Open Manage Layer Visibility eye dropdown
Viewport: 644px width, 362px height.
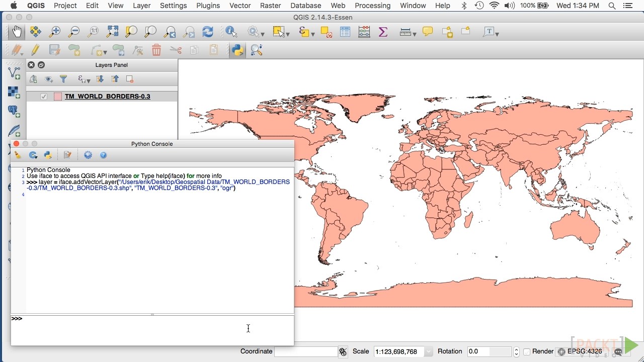[49, 79]
